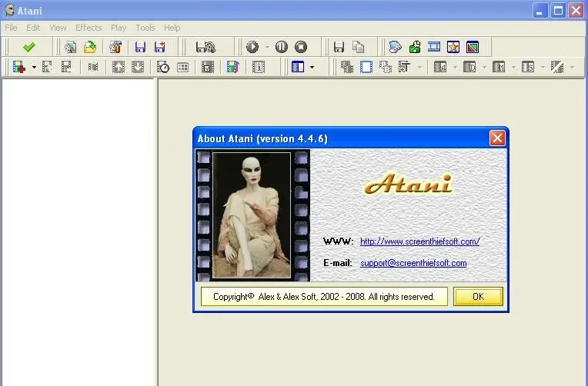The width and height of the screenshot is (588, 386).
Task: Click the copy pages icon
Action: [x=359, y=47]
